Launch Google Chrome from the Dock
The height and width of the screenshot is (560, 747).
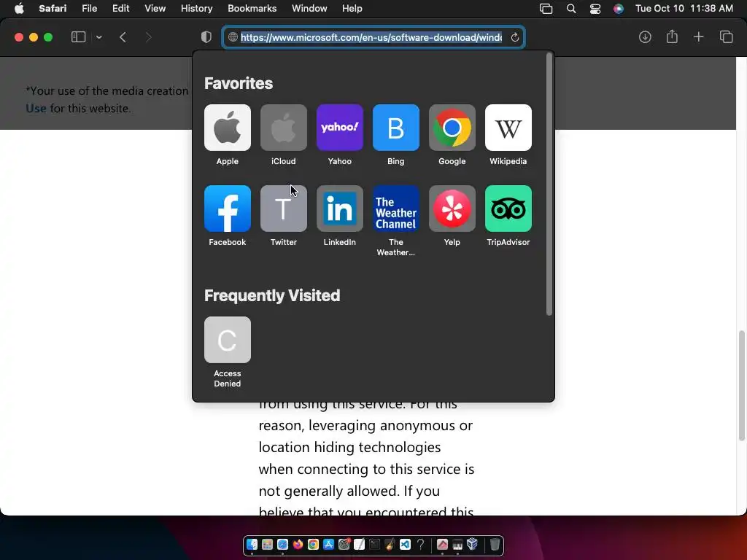point(313,544)
